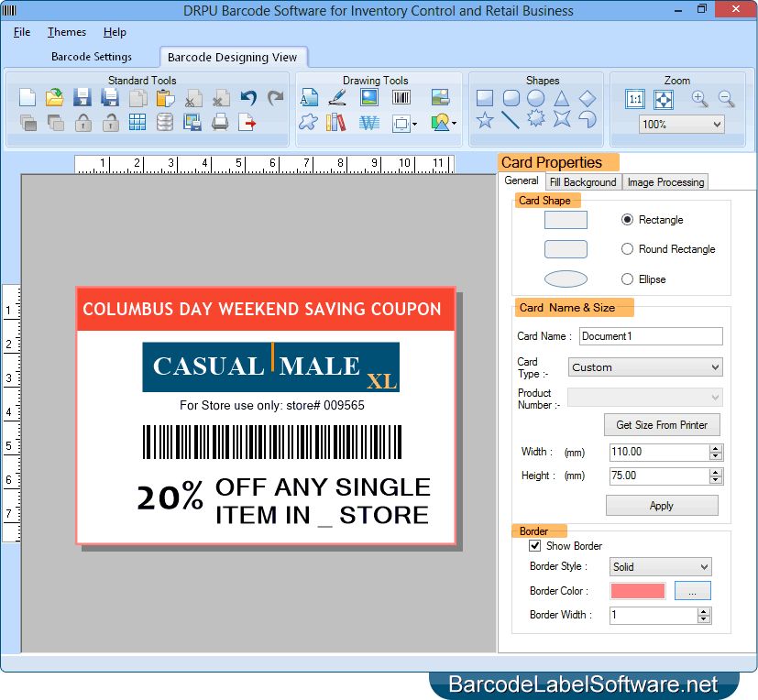Select the Casual Male XL logo image
This screenshot has height=700, width=758.
(270, 366)
